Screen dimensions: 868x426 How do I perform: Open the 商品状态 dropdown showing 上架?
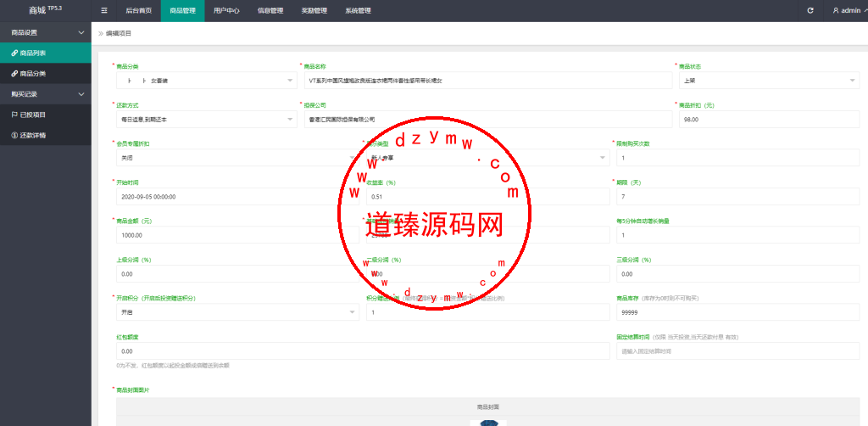pos(769,81)
